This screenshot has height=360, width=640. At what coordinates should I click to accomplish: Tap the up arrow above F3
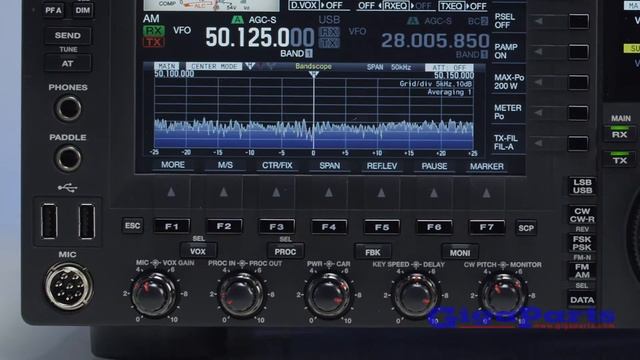coord(276,192)
